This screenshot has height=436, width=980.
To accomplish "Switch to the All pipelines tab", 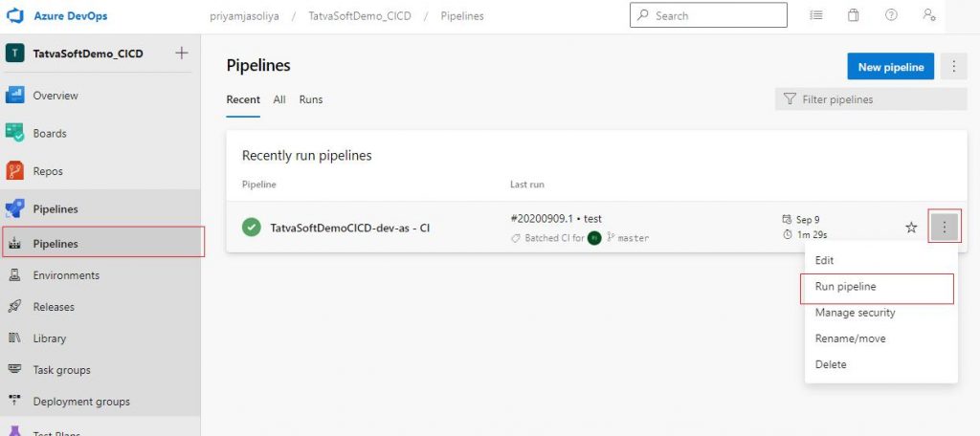I will (279, 99).
